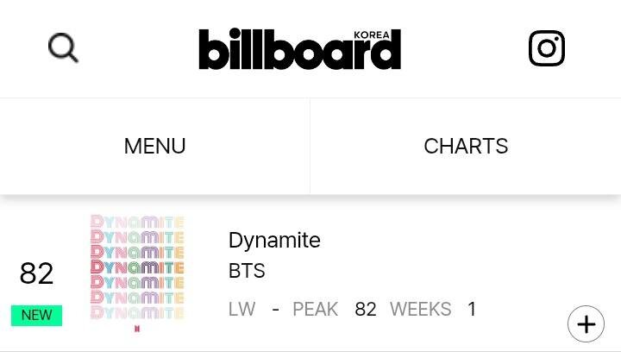Click the peak position value 82

(x=366, y=309)
